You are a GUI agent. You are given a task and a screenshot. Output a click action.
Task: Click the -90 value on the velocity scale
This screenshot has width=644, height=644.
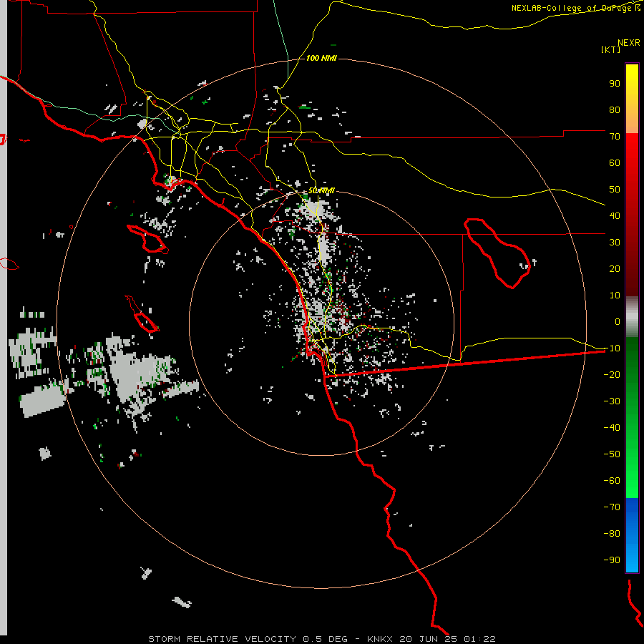click(x=612, y=560)
